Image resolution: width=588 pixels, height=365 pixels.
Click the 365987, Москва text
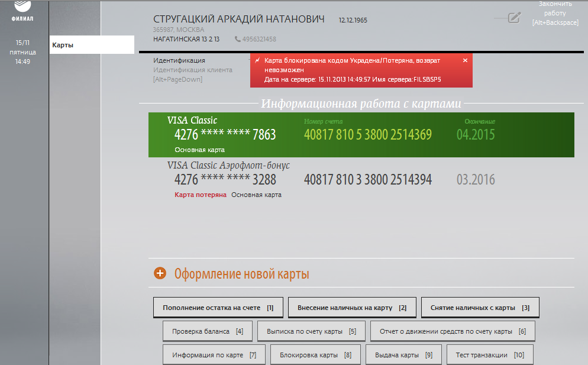pyautogui.click(x=179, y=30)
